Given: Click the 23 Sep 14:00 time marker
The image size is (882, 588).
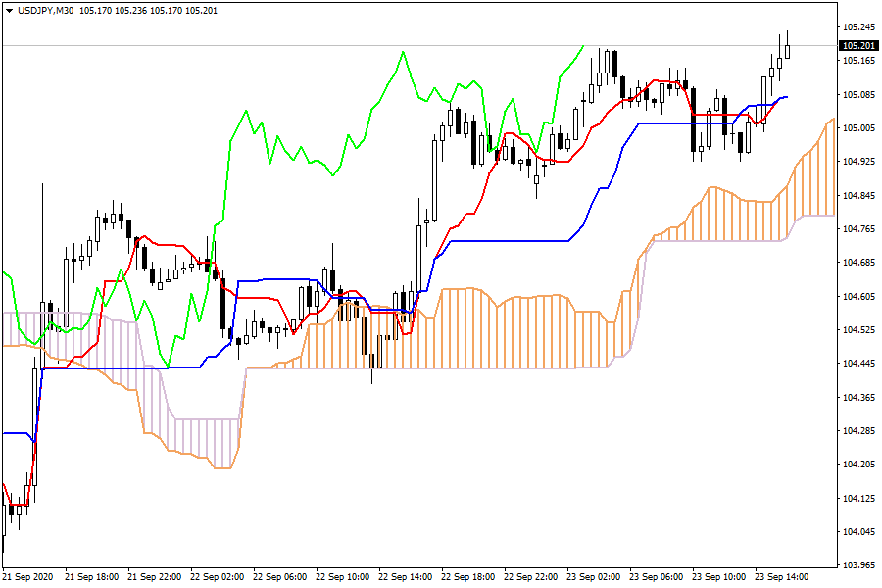Looking at the screenshot, I should (x=783, y=578).
